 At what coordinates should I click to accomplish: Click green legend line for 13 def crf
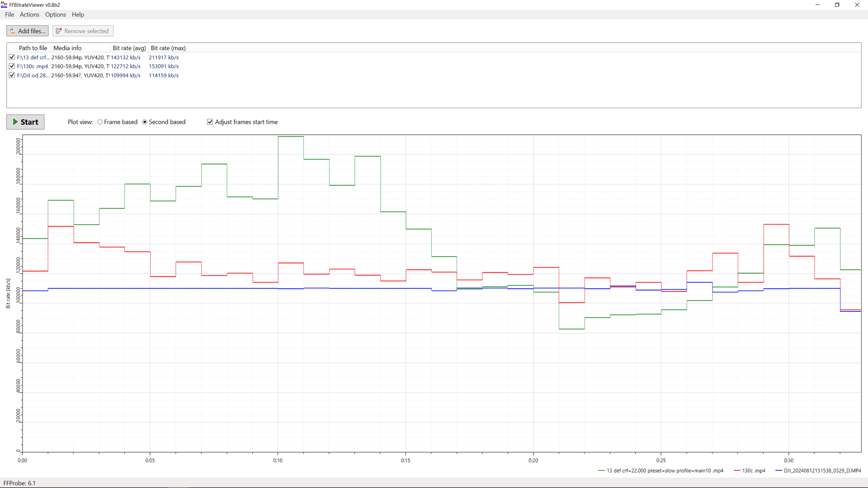tap(601, 471)
